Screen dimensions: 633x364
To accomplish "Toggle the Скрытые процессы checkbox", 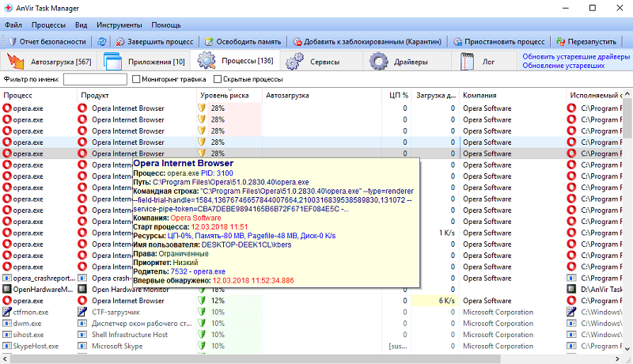I will click(x=217, y=79).
